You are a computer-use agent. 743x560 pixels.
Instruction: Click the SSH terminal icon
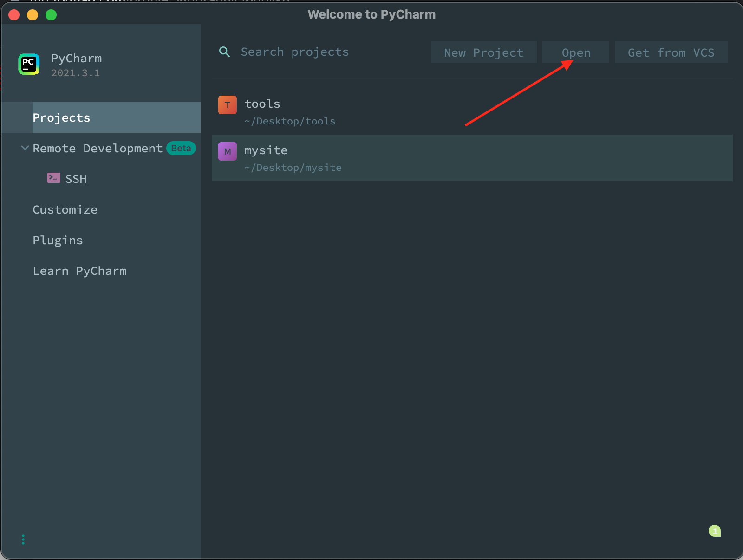(54, 178)
